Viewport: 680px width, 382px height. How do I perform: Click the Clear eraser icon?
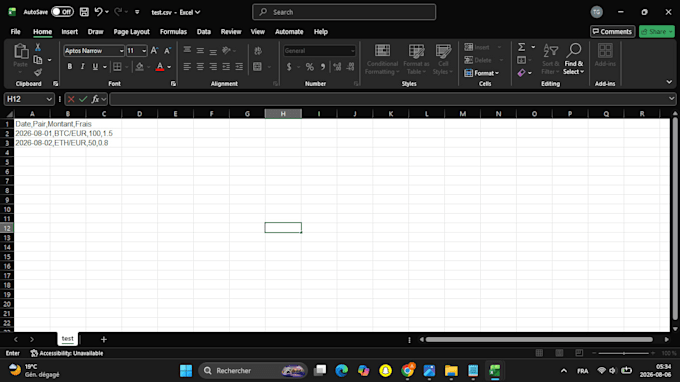[x=521, y=73]
